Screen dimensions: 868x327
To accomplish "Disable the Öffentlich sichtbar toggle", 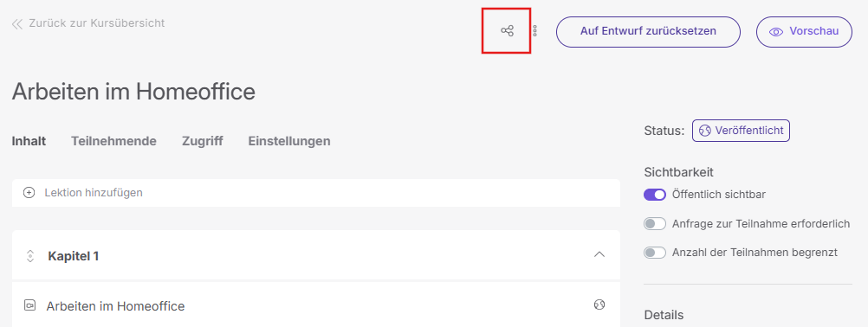I will 655,195.
